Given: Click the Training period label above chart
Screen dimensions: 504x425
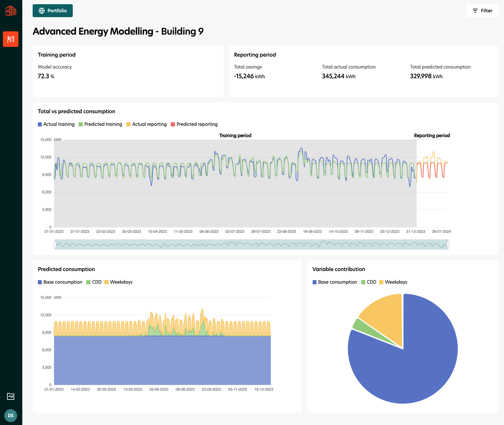Looking at the screenshot, I should pos(235,136).
